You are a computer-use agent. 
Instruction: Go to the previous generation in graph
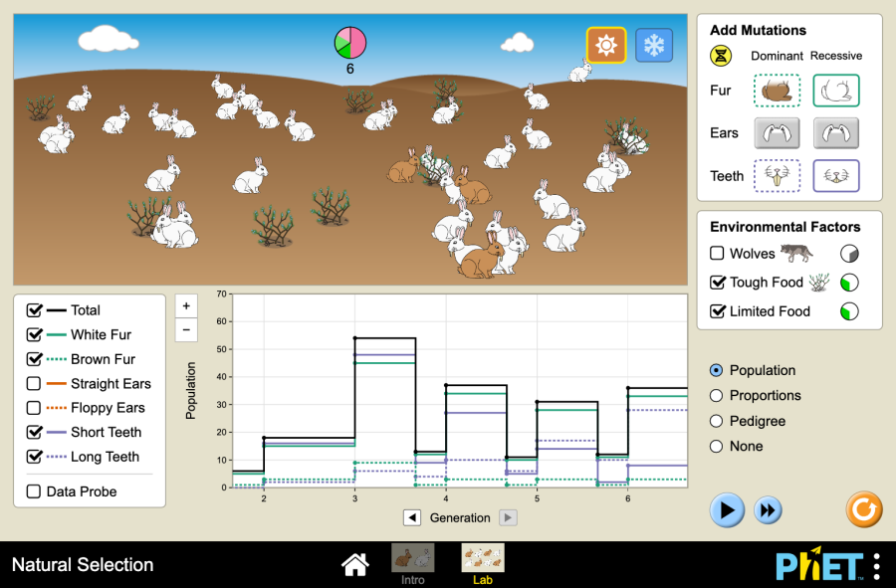coord(412,517)
